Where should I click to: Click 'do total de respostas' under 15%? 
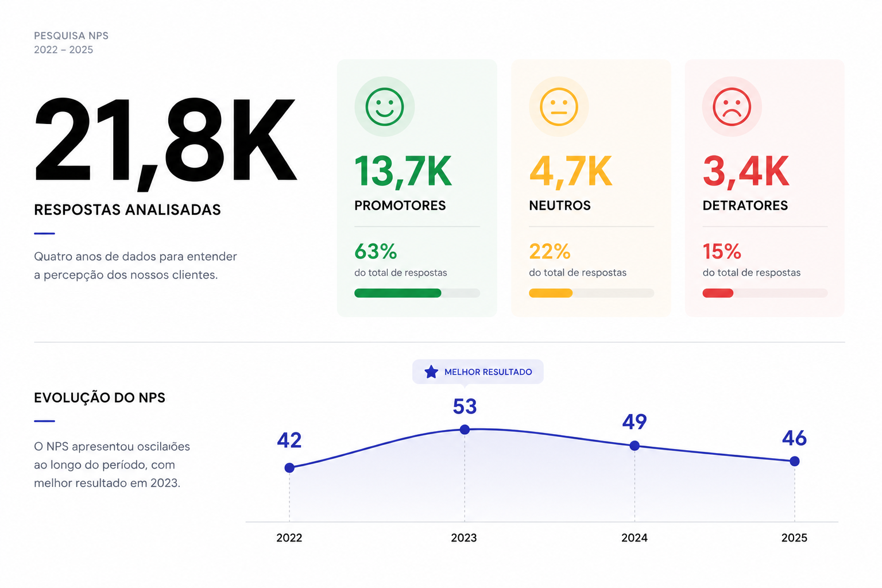coord(752,273)
